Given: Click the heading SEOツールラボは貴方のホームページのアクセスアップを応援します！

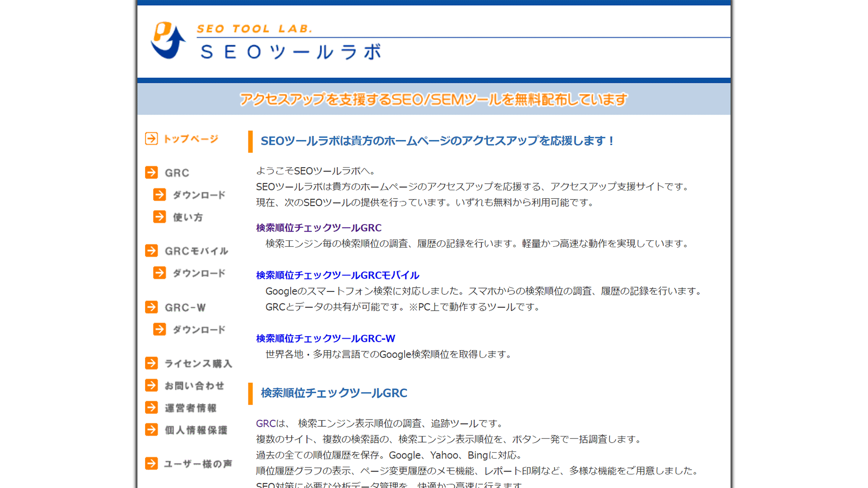Looking at the screenshot, I should point(437,141).
